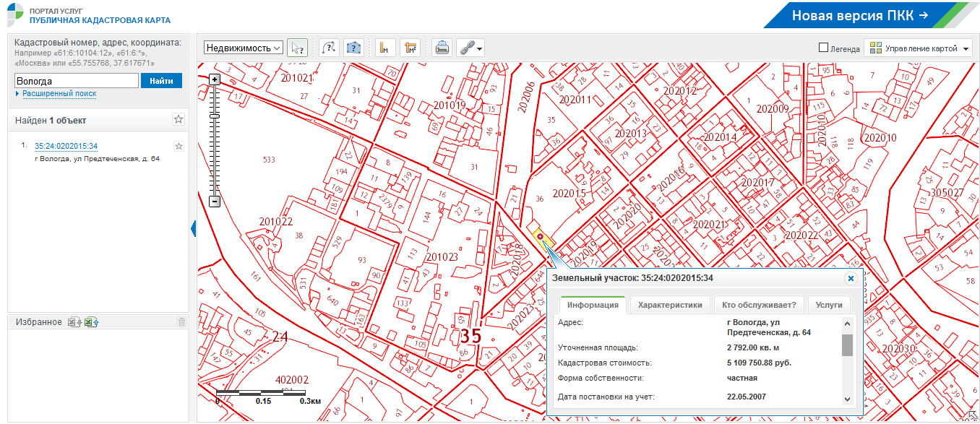
Task: Switch to the Информация tab
Action: 592,305
